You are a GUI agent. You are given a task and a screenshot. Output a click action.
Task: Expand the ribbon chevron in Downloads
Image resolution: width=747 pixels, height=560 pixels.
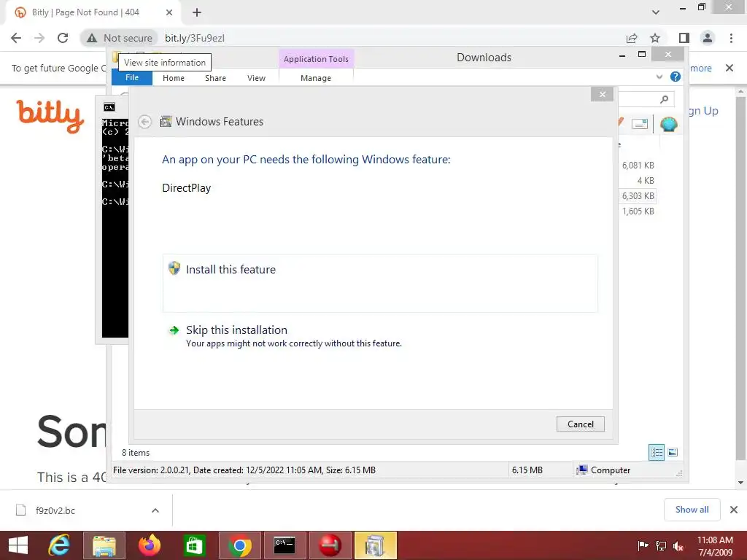pos(659,77)
